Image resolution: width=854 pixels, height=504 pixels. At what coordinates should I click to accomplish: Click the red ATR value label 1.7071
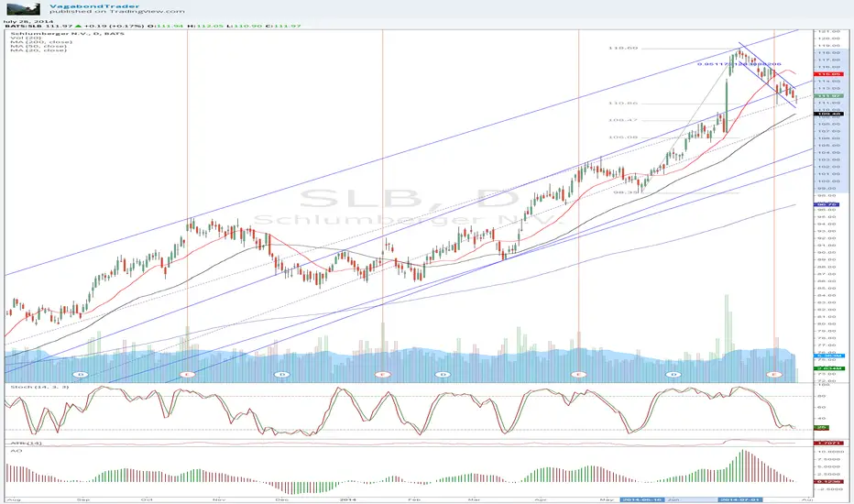point(827,443)
